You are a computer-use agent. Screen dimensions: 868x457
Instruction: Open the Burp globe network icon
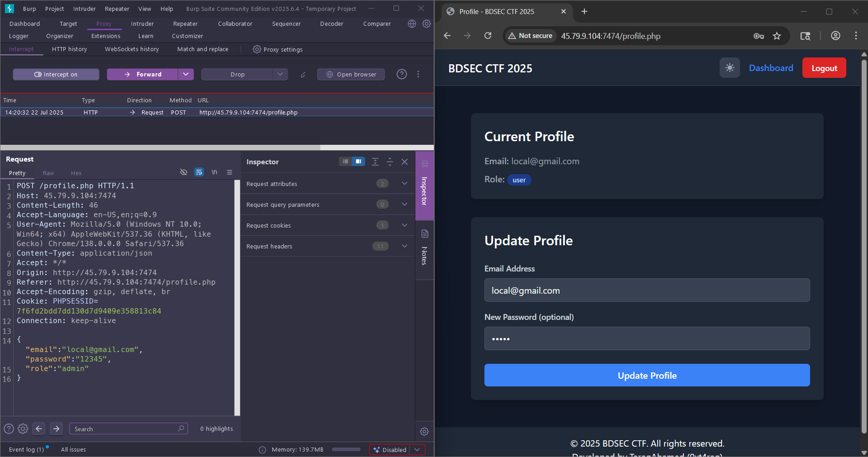click(412, 24)
